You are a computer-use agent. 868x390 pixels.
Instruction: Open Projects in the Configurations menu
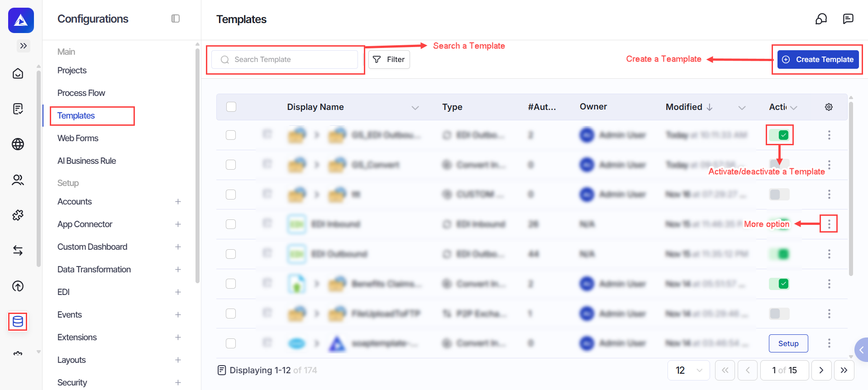(72, 71)
